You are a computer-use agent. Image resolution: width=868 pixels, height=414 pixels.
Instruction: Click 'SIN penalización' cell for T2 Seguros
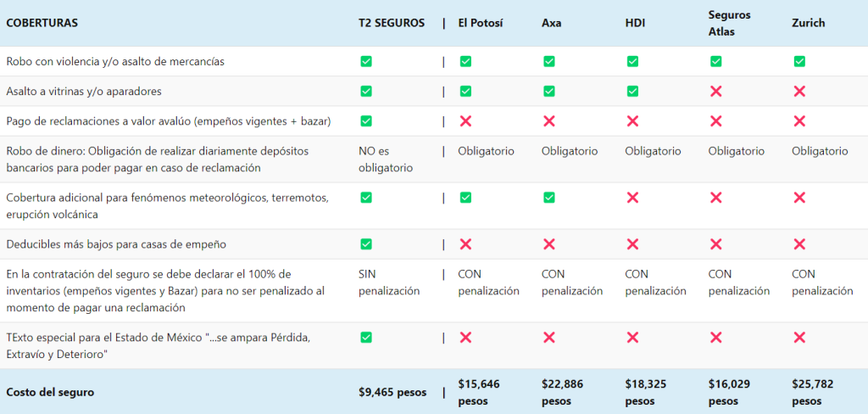click(x=389, y=283)
